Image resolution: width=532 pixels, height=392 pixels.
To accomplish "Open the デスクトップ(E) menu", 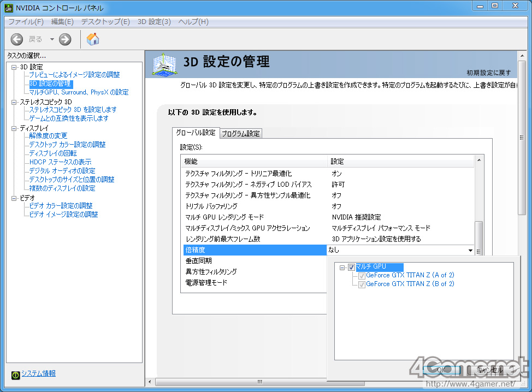I will (x=105, y=22).
